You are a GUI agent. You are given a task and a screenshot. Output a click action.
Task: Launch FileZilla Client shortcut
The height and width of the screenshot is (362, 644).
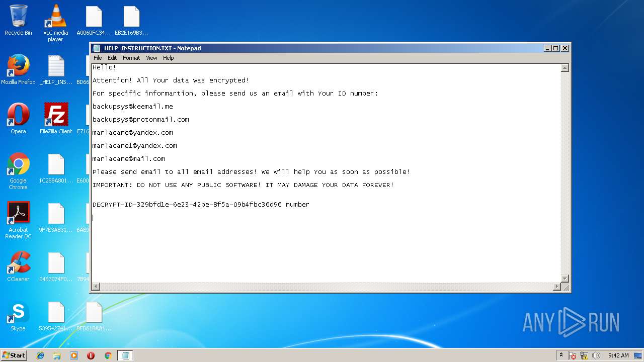tap(56, 119)
